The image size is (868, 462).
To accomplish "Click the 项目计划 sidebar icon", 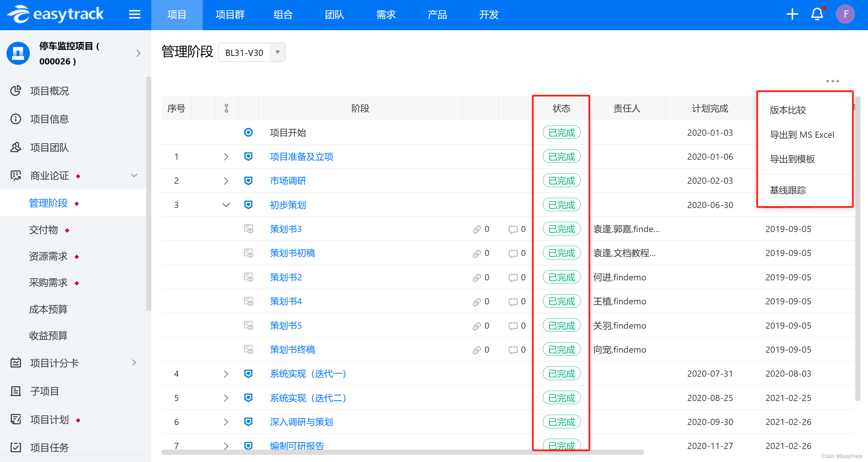I will pos(16,418).
